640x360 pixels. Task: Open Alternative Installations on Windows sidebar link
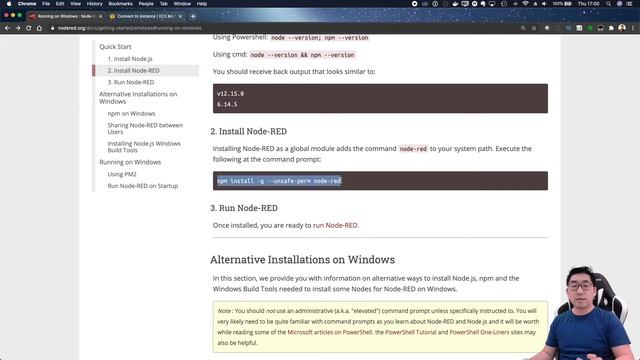point(138,98)
